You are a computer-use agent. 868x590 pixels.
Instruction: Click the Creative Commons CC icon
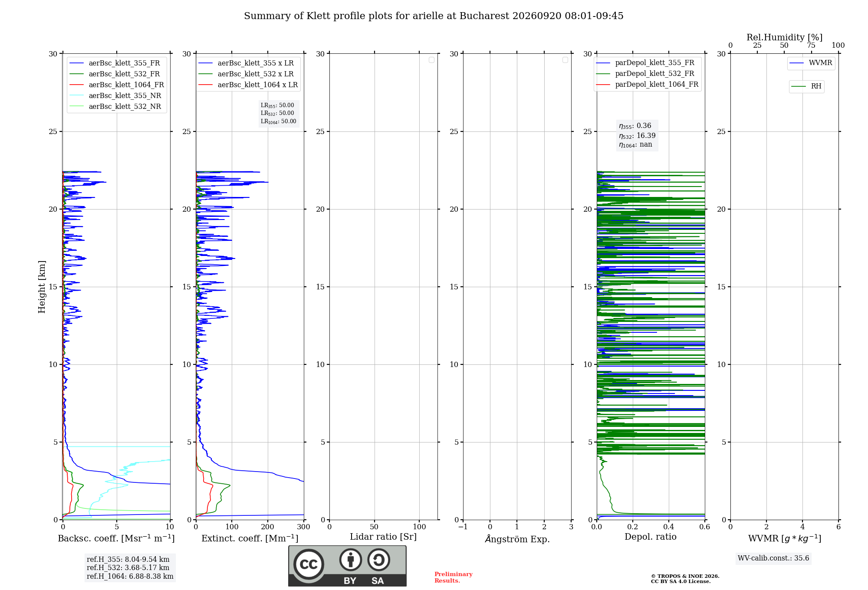click(x=309, y=564)
